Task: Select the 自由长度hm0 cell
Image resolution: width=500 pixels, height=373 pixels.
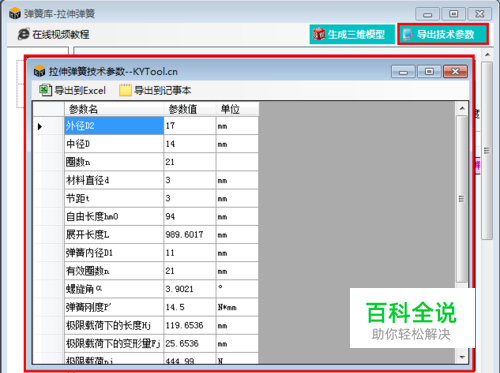Action: click(x=114, y=217)
